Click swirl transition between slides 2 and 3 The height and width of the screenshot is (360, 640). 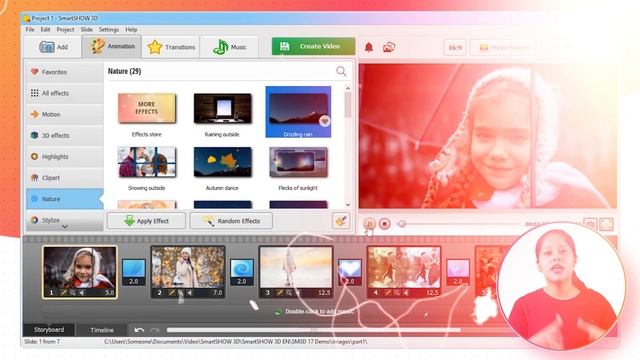tap(242, 272)
